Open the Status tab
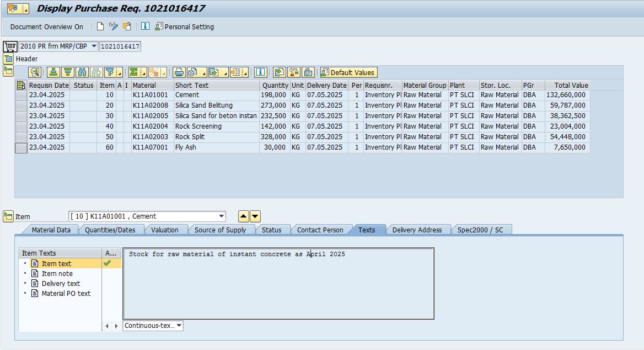The height and width of the screenshot is (350, 644). tap(271, 230)
